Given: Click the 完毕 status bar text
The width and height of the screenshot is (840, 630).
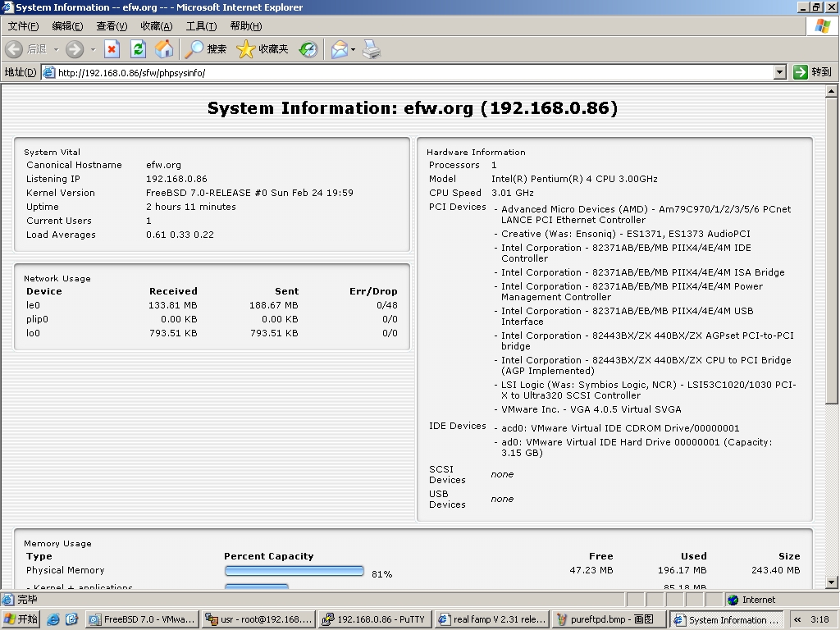Looking at the screenshot, I should [27, 600].
